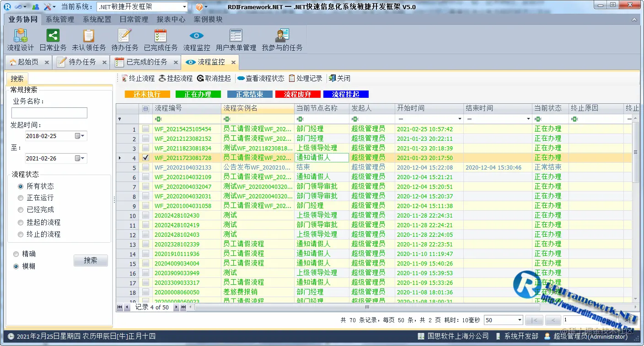The image size is (644, 346).
Task: Click the RDIFramework R logo icon
Action: (x=7, y=7)
